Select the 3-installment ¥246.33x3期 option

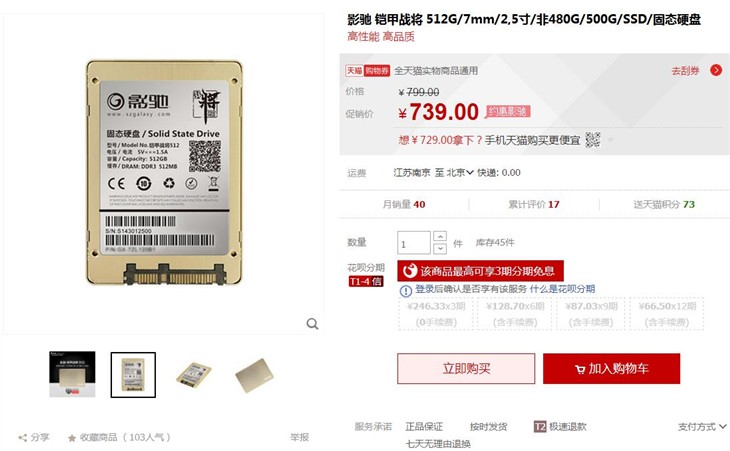point(436,314)
